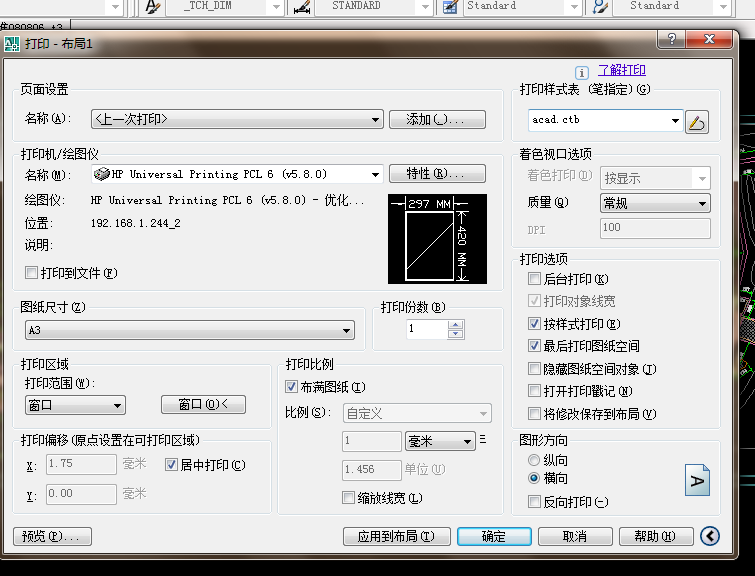Select 纵向 portrait orientation
The image size is (755, 576).
pos(534,460)
